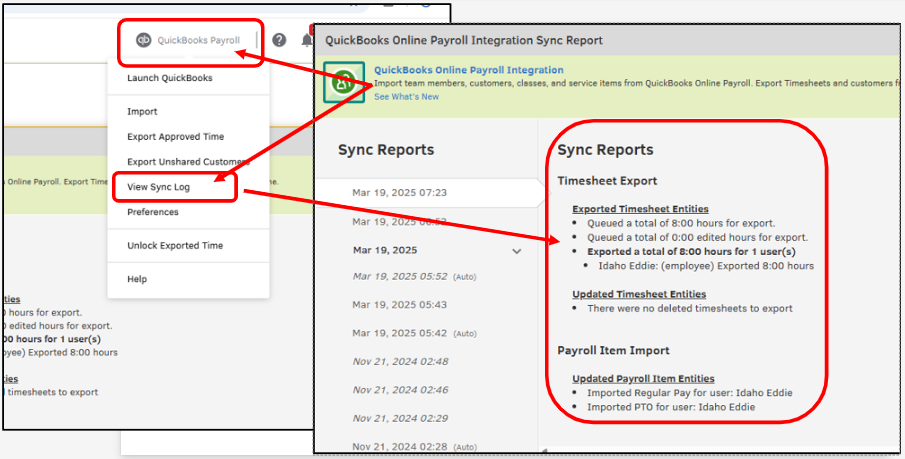Click the QuickBooks logo icon beside Payroll
Viewport: 905px width, 459px height.
[x=143, y=40]
